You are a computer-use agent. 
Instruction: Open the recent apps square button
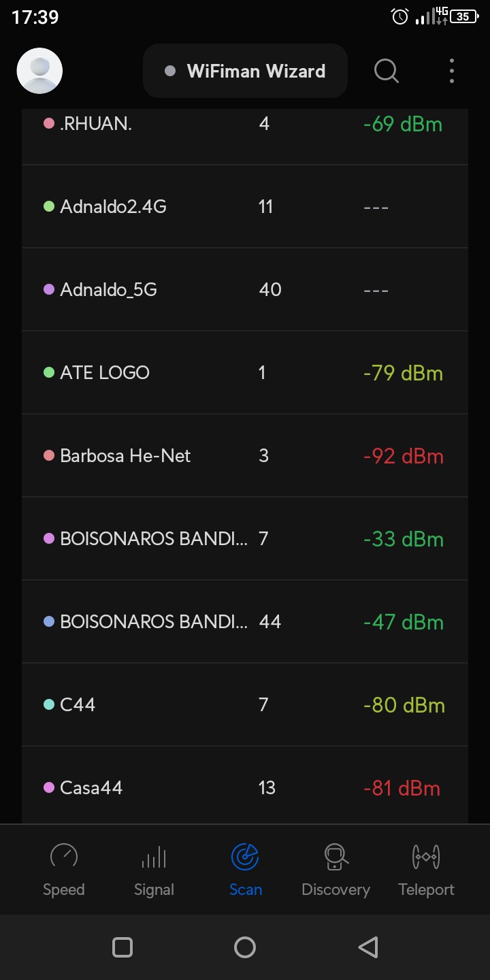pos(122,947)
